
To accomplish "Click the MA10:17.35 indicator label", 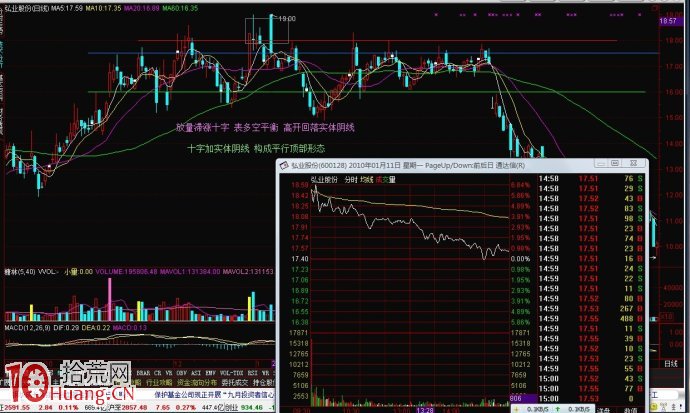I will click(x=103, y=8).
